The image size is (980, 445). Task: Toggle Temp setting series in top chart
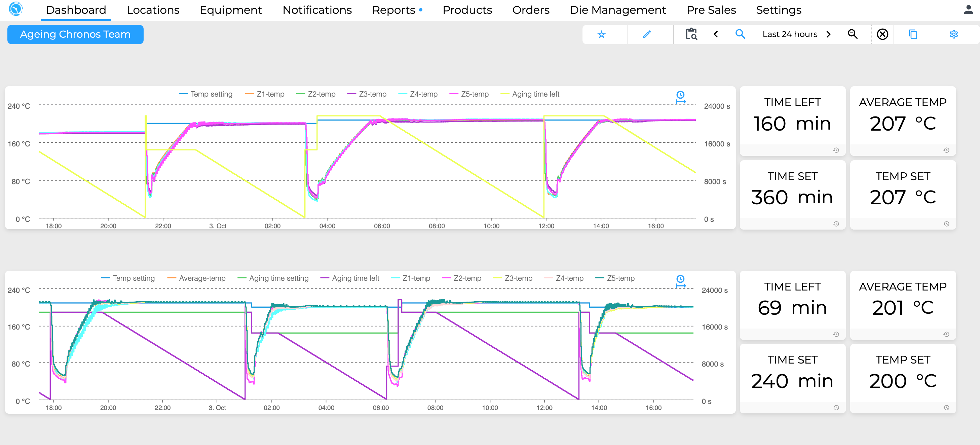205,94
